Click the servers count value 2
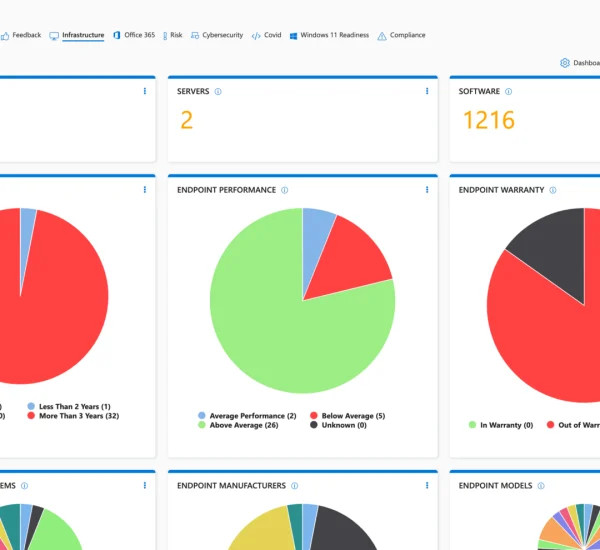 (186, 121)
